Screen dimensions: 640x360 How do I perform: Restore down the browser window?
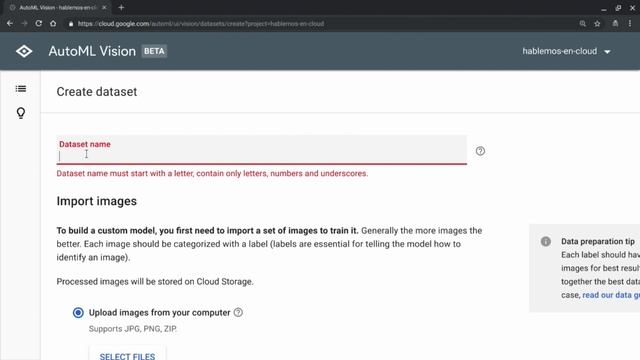click(x=618, y=8)
